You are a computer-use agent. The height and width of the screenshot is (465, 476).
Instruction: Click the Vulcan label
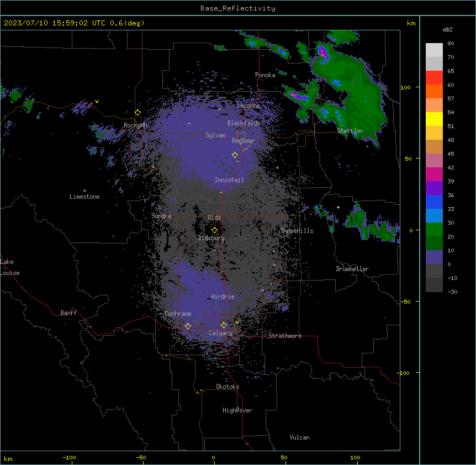pos(300,437)
